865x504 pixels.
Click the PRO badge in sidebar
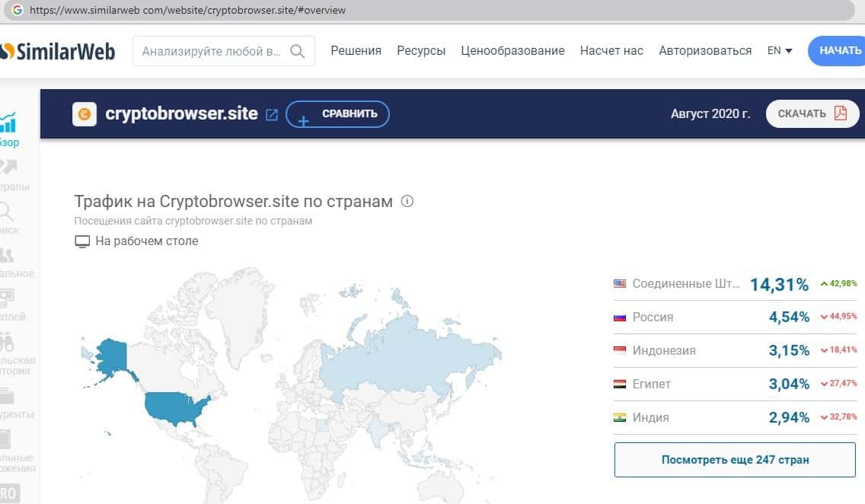9,493
